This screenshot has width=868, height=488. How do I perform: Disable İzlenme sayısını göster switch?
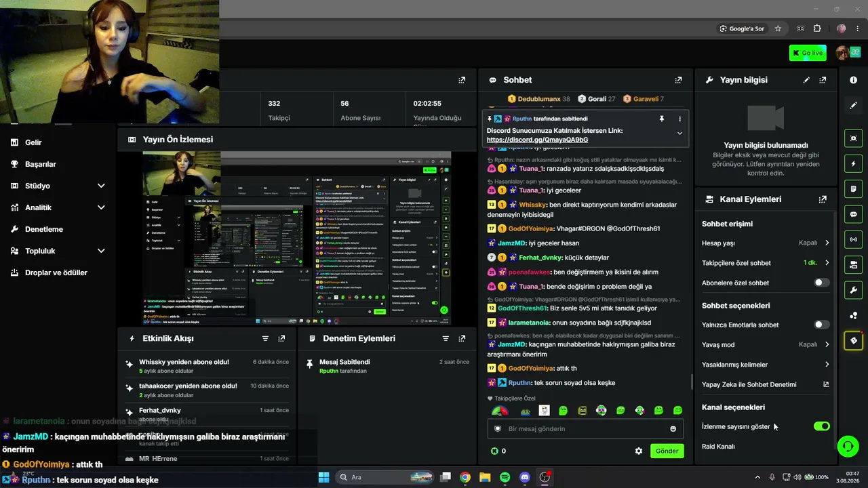pyautogui.click(x=821, y=426)
